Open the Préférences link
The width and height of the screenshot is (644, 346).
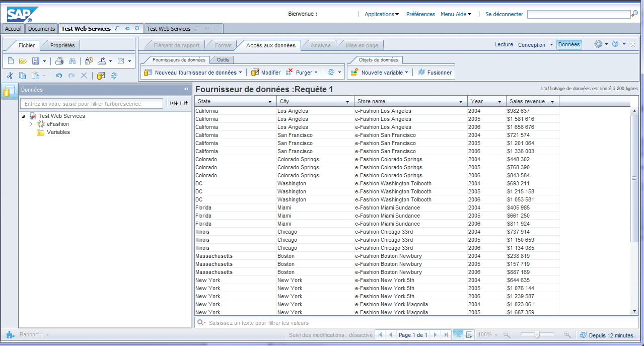(x=420, y=14)
